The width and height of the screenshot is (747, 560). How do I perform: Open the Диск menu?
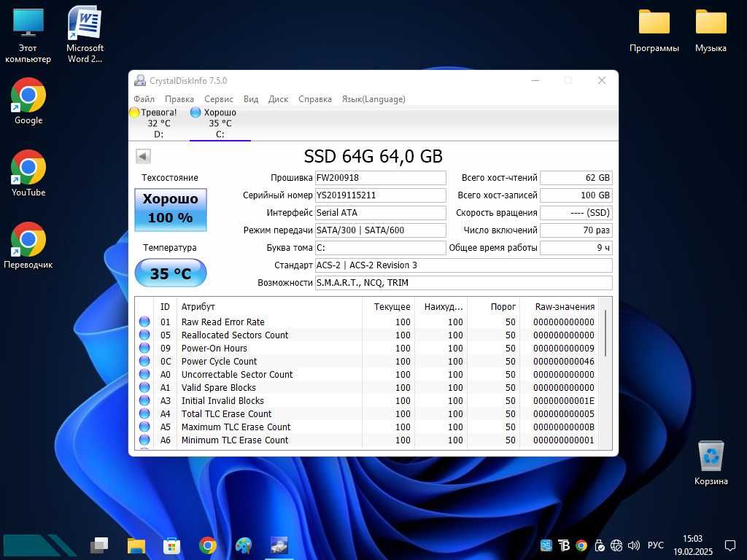[x=278, y=99]
